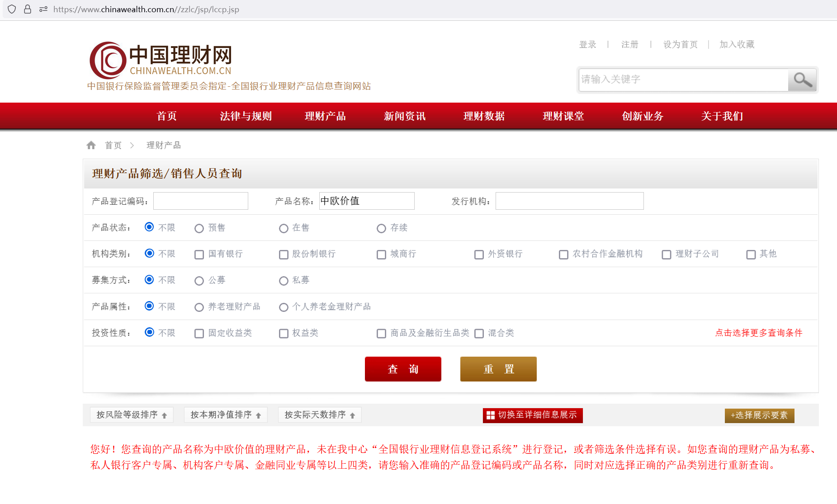
Task: Select 不限 for 机构类别
Action: tap(149, 253)
